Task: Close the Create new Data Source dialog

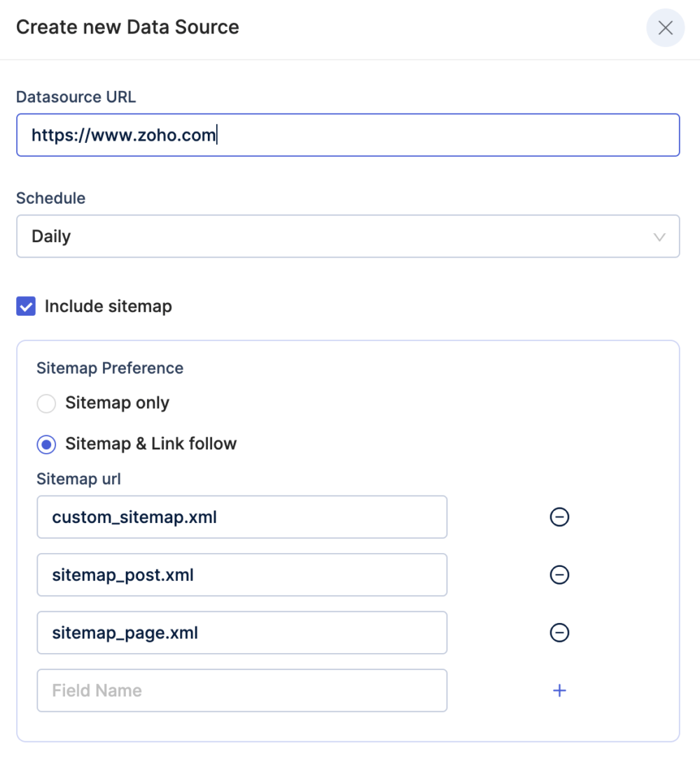Action: 665,28
